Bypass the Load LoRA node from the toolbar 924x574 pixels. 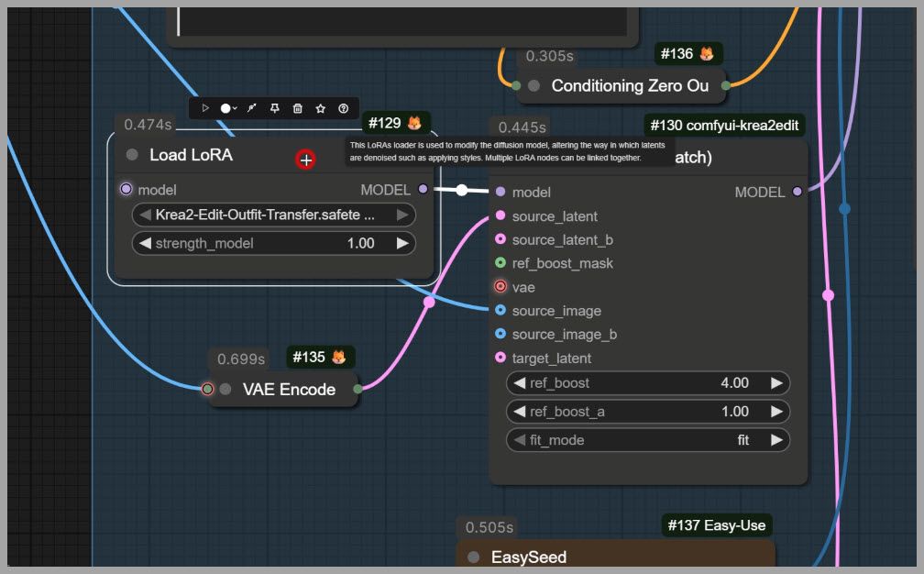(x=251, y=108)
